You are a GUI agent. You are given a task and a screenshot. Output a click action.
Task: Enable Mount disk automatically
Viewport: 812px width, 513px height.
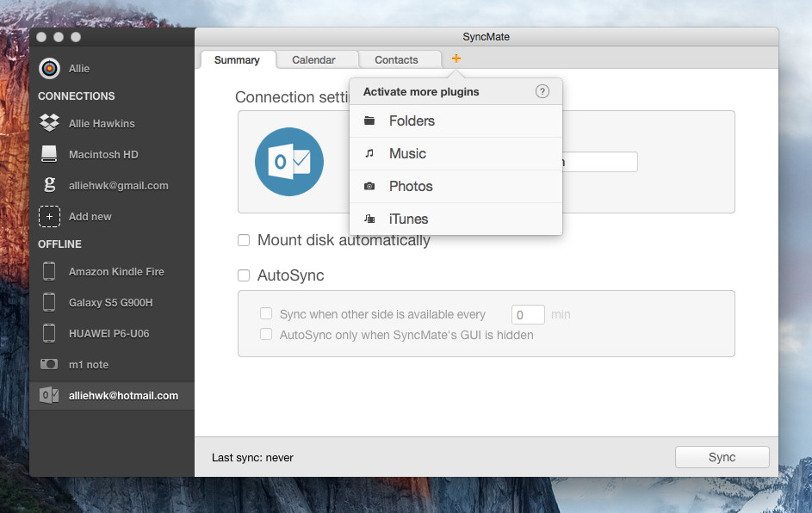tap(244, 240)
